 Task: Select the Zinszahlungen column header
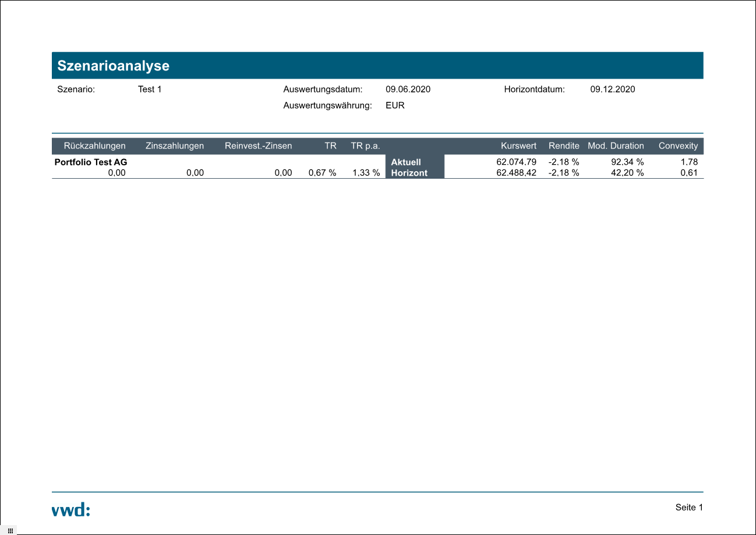click(175, 146)
